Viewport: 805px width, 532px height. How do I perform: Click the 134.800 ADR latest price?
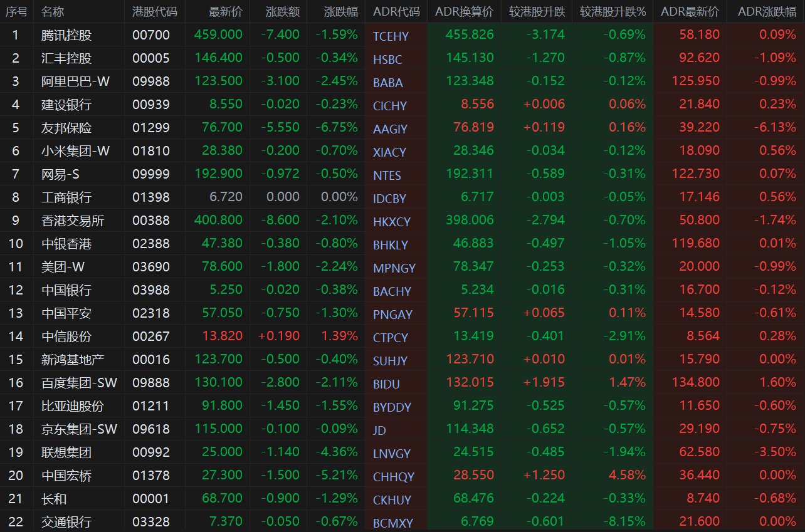(696, 383)
